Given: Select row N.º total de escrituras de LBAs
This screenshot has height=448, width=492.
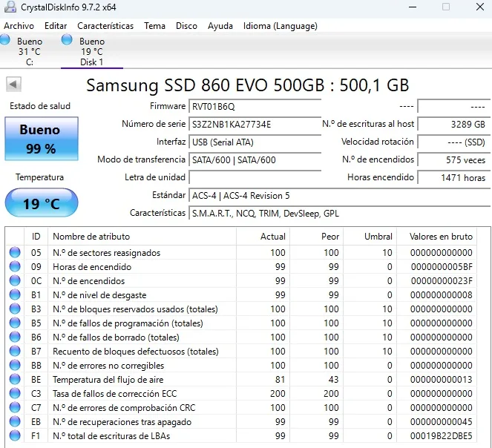Looking at the screenshot, I should click(241, 436).
